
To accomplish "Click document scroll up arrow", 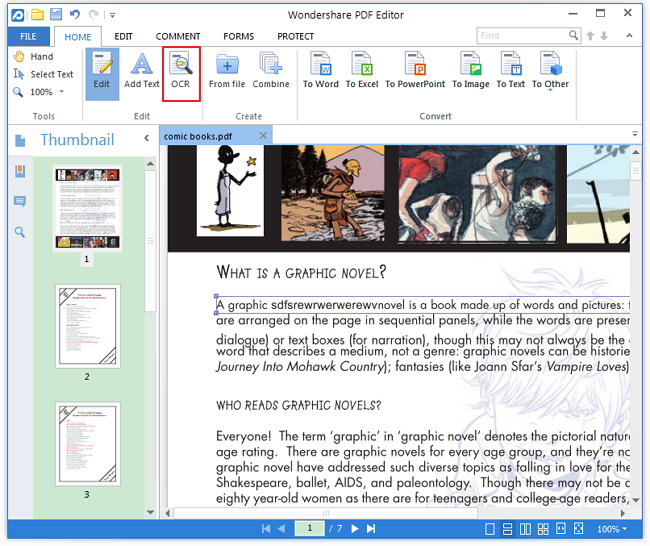I will (636, 152).
